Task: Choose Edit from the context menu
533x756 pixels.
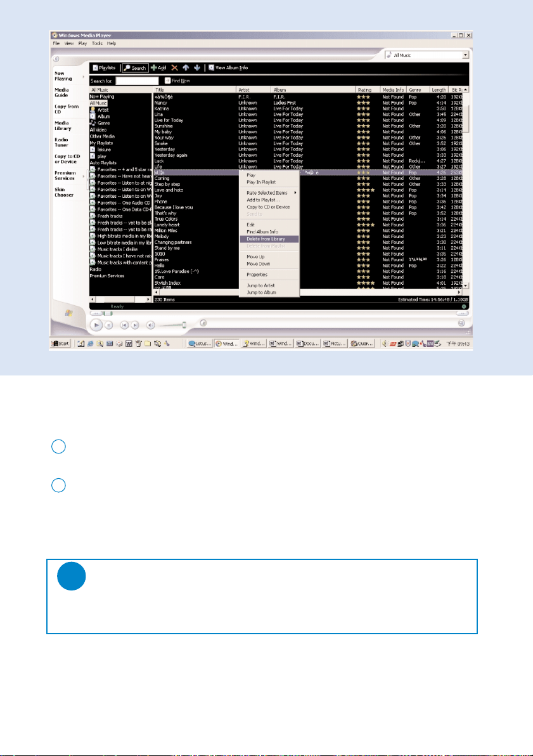Action: point(269,225)
